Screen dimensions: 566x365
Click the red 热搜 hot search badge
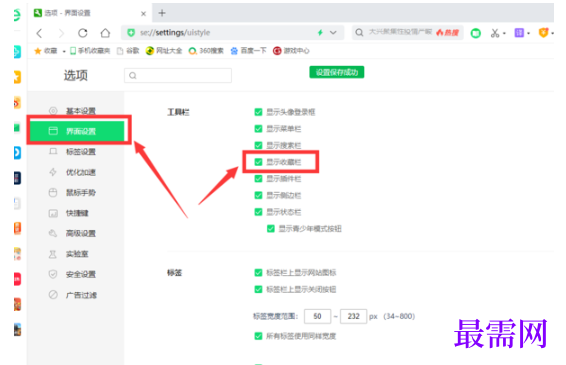click(x=448, y=33)
